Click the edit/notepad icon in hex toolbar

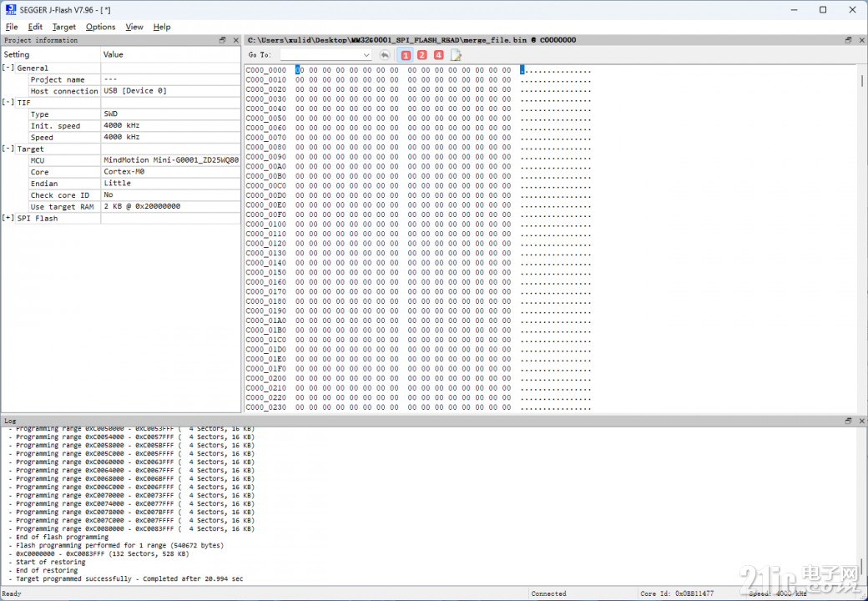click(x=456, y=55)
